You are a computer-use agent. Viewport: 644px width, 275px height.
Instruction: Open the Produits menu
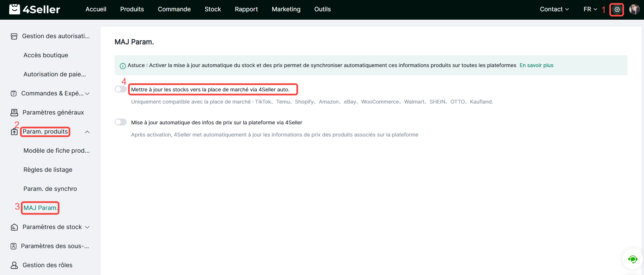click(x=132, y=9)
